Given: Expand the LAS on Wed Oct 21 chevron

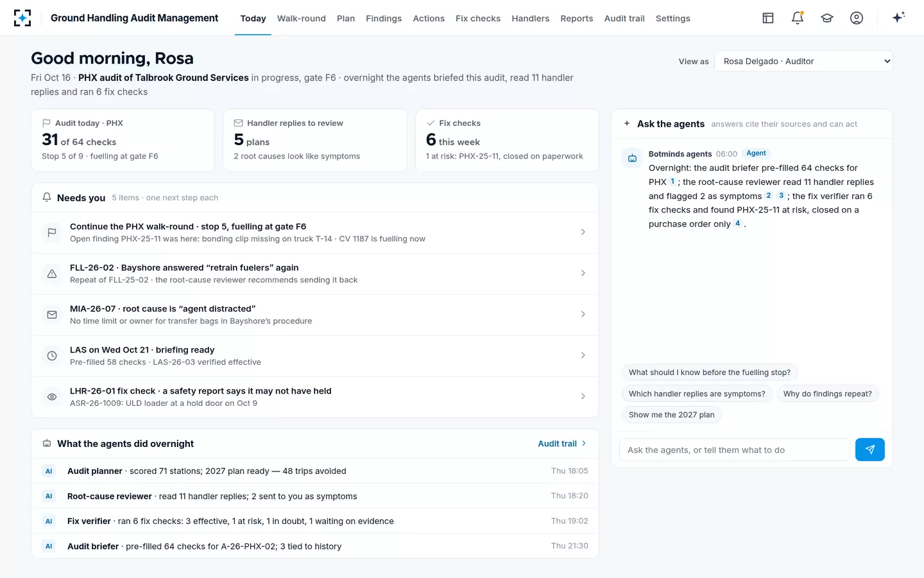Looking at the screenshot, I should 583,355.
